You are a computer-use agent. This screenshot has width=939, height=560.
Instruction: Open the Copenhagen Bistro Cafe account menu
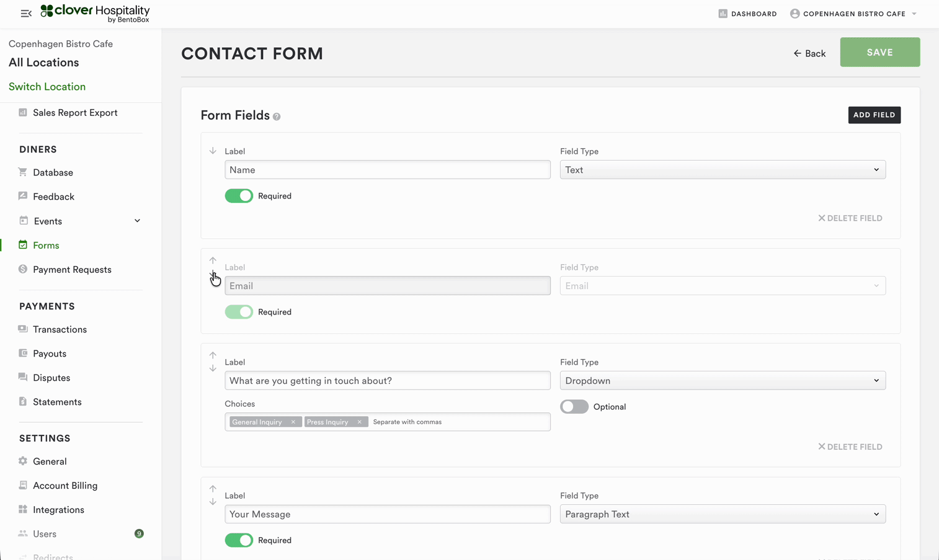[x=853, y=14]
